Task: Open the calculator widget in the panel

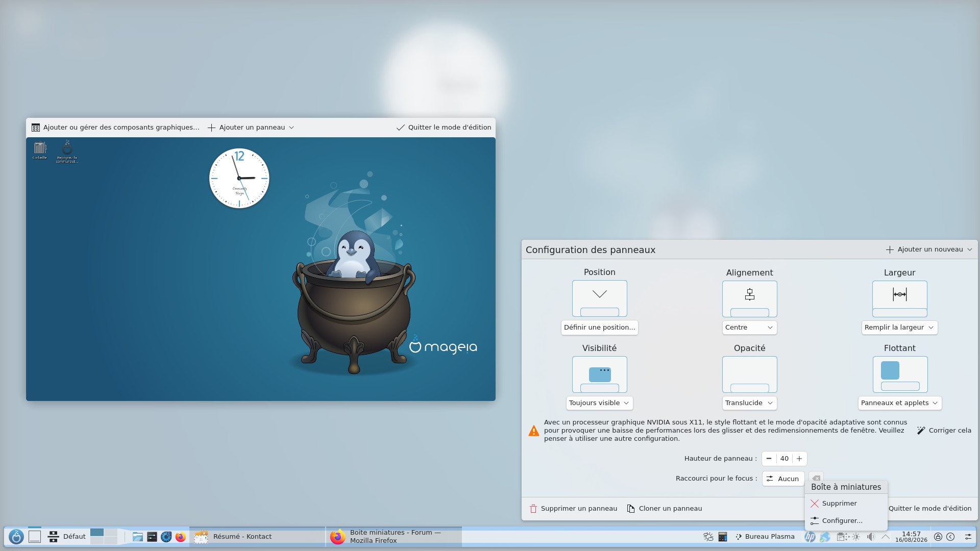Action: pyautogui.click(x=723, y=537)
